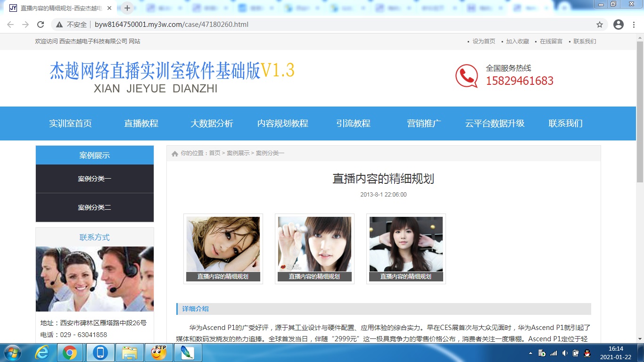Click the red phone hotline icon
This screenshot has width=644, height=362.
(466, 76)
